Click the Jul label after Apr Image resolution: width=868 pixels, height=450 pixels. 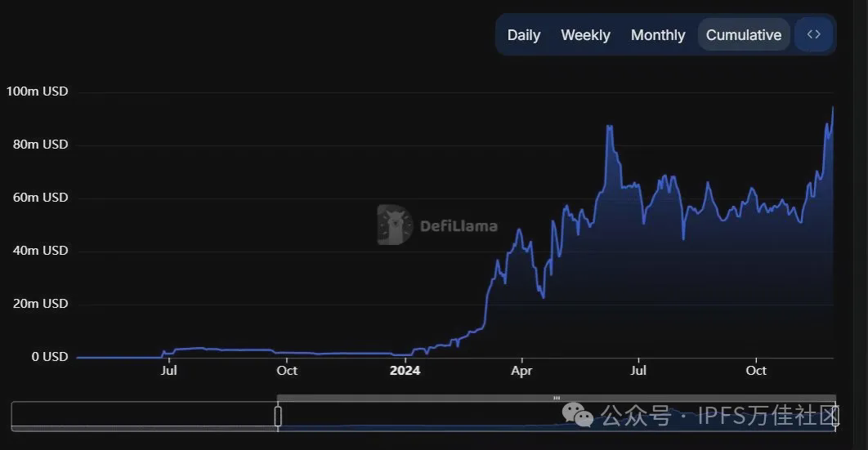click(638, 371)
